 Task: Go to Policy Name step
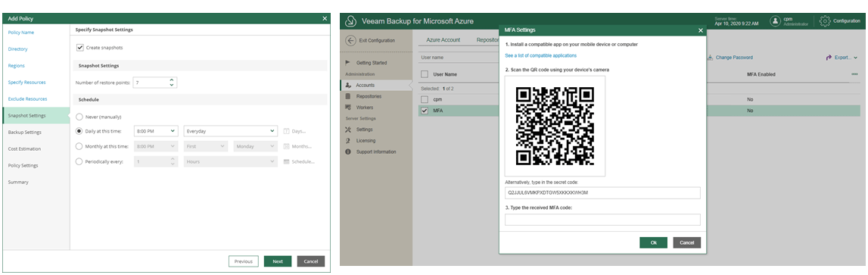click(x=21, y=32)
